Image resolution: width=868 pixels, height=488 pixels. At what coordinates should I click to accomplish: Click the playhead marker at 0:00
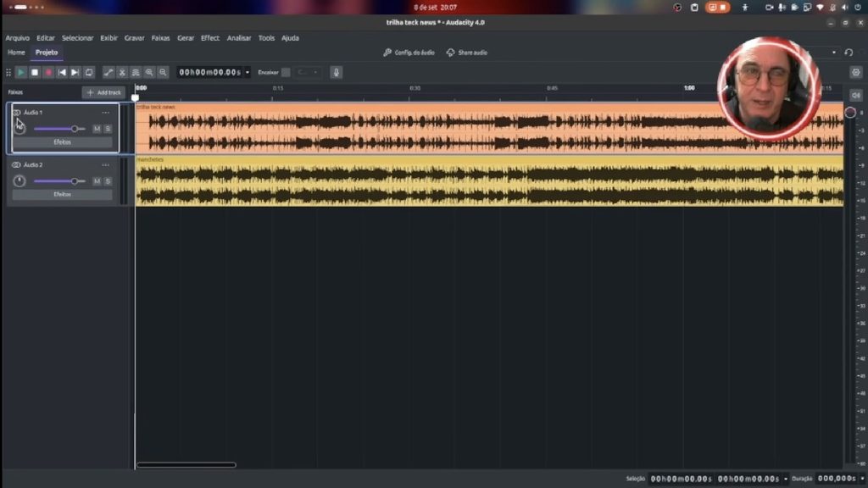[135, 97]
